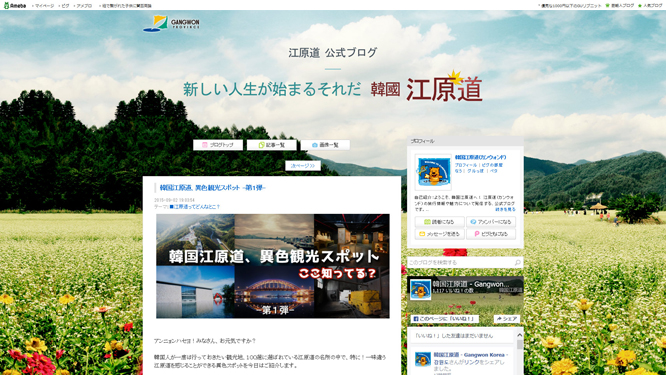Open 記事一覧 article list button
The height and width of the screenshot is (375, 666).
pos(272,145)
